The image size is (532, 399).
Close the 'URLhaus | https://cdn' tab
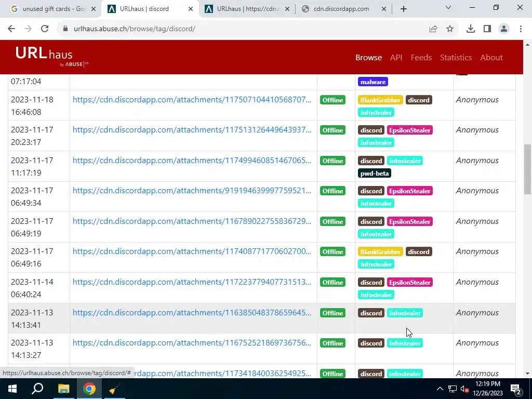(287, 9)
